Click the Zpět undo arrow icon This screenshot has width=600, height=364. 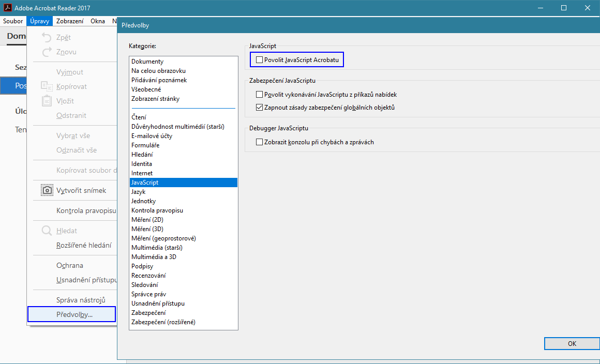click(x=47, y=37)
